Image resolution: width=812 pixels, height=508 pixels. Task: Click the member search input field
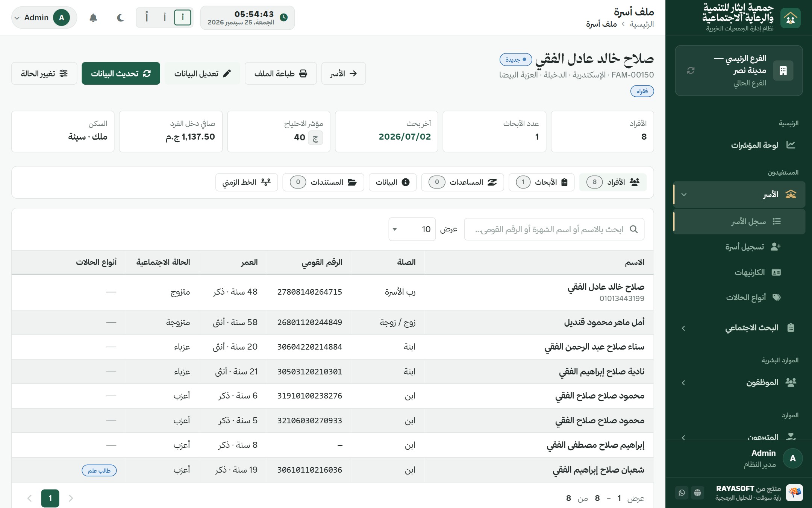(x=554, y=229)
